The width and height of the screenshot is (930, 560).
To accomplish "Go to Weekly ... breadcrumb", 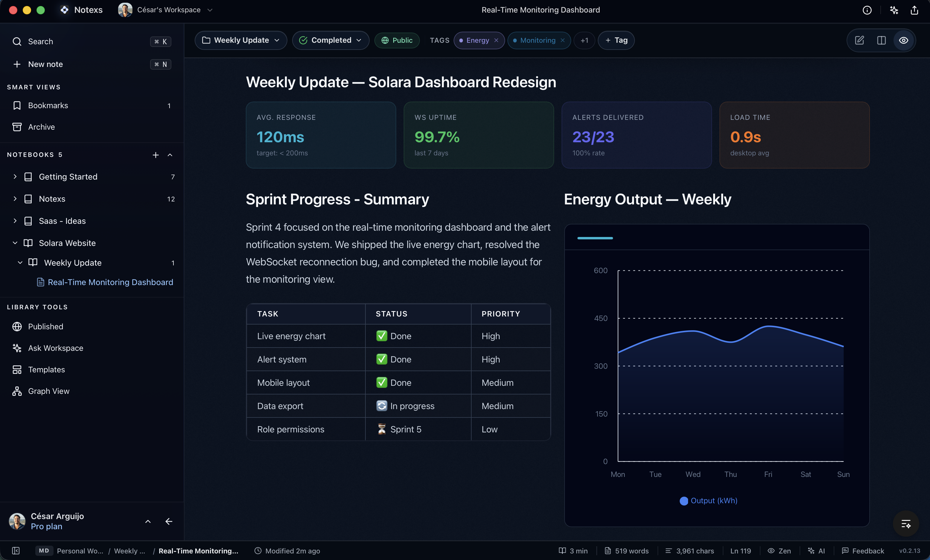I will click(129, 551).
